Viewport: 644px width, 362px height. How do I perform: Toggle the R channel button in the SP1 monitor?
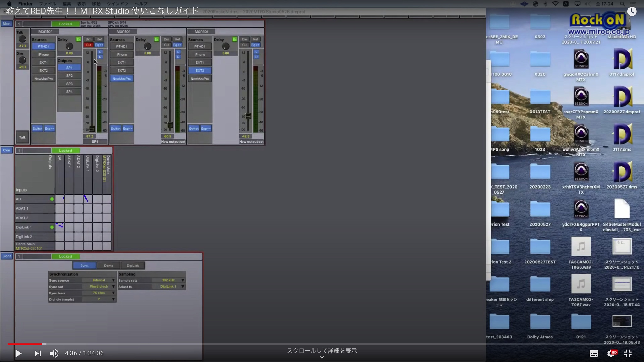100,57
